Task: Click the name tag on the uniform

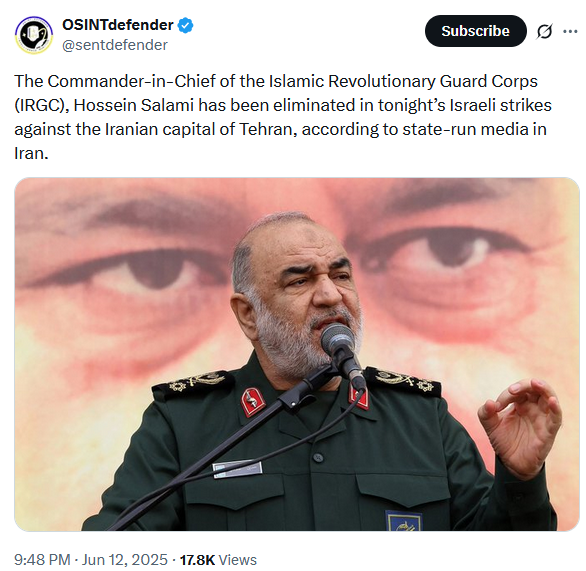Action: point(237,469)
